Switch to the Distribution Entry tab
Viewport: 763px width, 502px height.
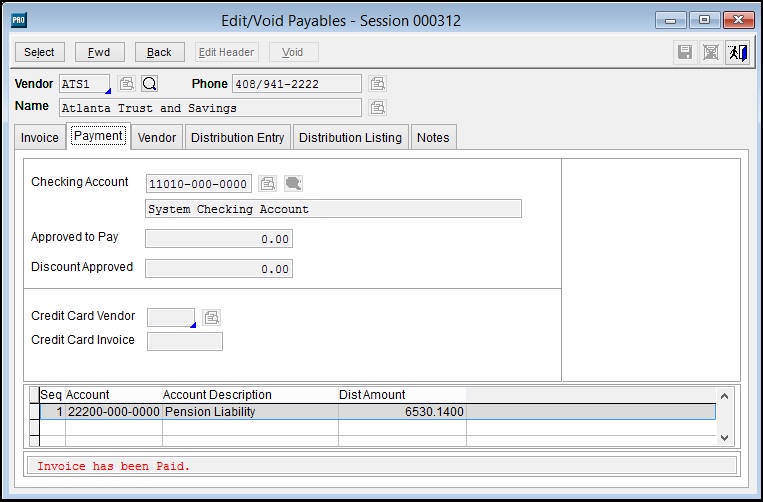(x=237, y=138)
